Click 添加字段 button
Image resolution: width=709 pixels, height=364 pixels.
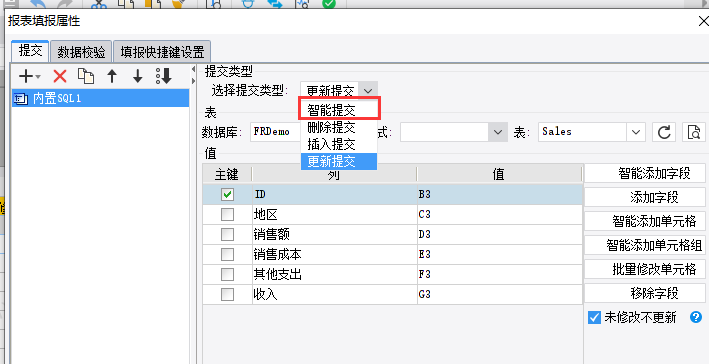[645, 197]
